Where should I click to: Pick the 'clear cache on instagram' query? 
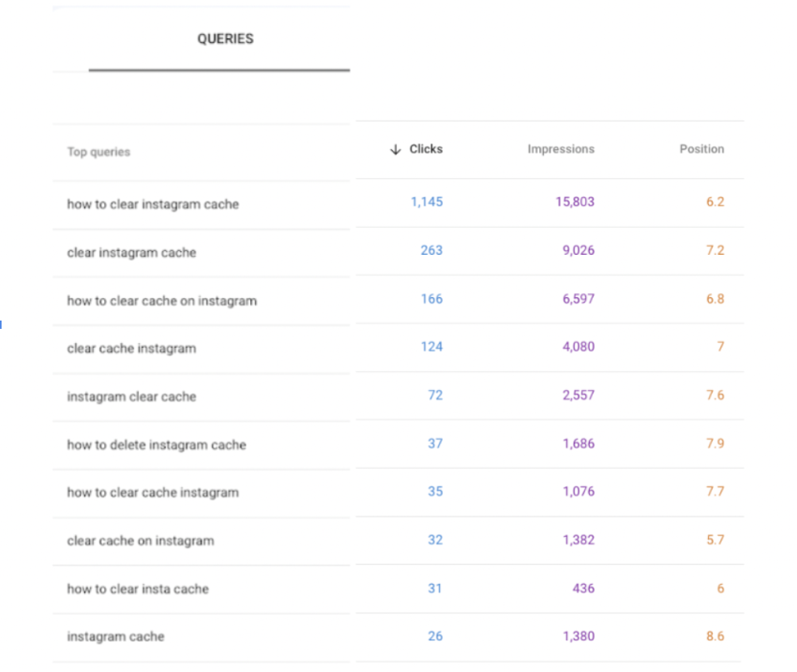click(x=141, y=541)
